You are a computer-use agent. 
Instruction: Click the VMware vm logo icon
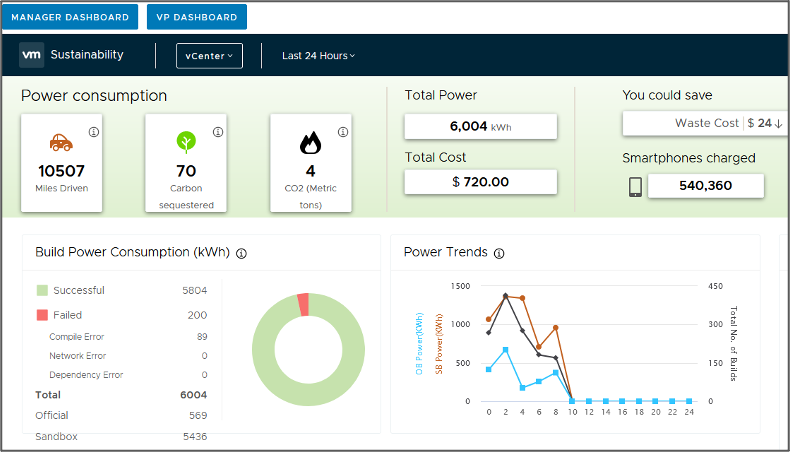point(31,55)
